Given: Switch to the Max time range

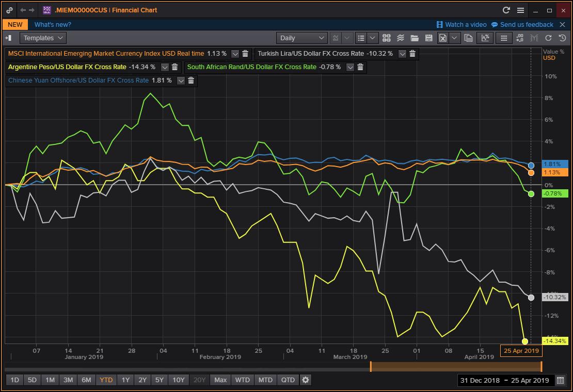Looking at the screenshot, I should click(220, 380).
